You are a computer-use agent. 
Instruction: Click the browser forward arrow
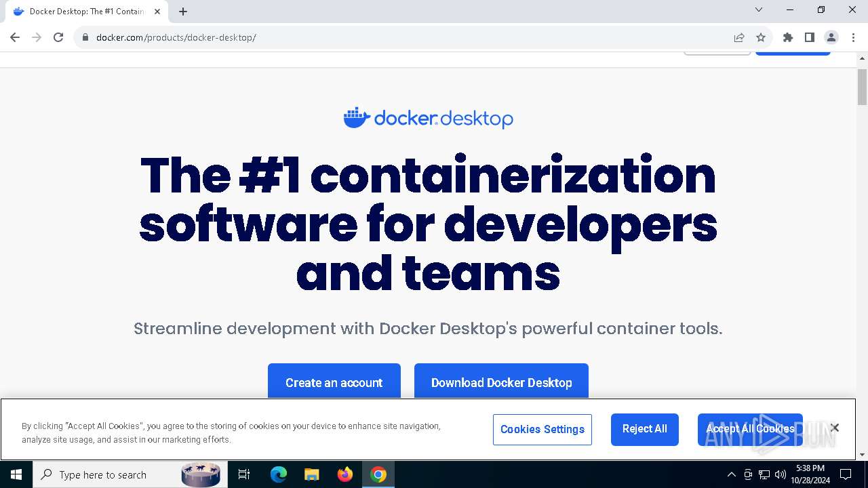coord(37,37)
